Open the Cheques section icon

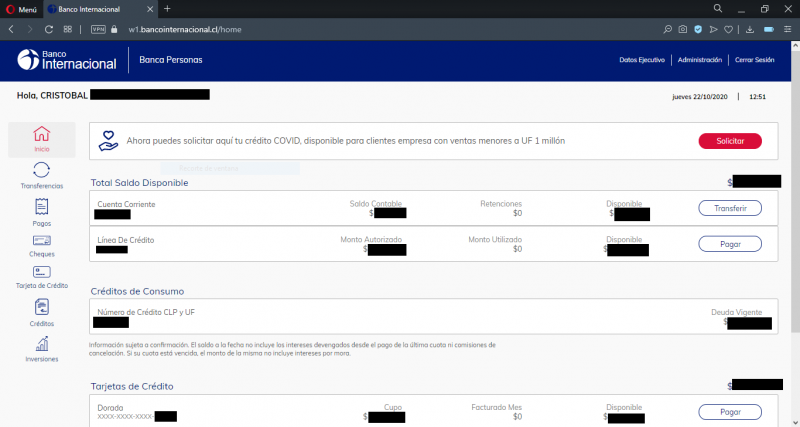[41, 243]
